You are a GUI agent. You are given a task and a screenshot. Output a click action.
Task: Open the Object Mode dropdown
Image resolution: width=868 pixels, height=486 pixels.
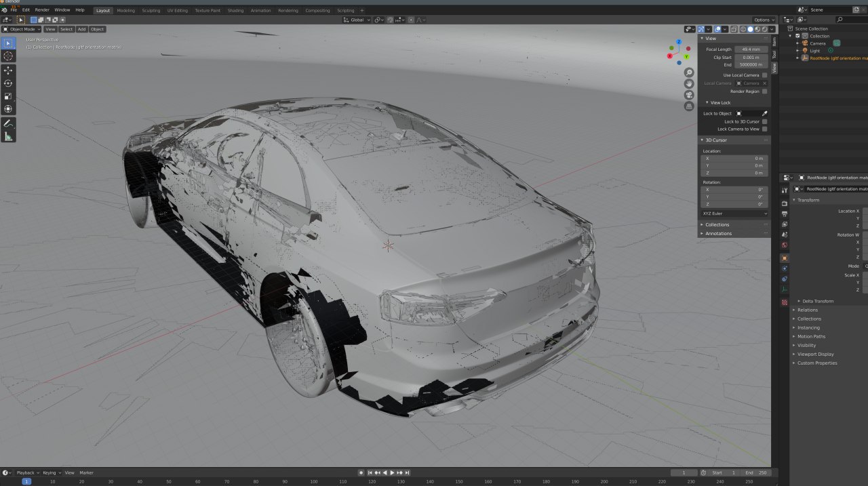pyautogui.click(x=22, y=29)
